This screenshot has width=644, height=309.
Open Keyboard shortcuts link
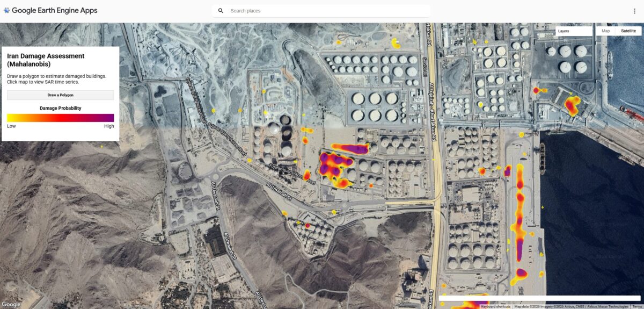(x=495, y=306)
